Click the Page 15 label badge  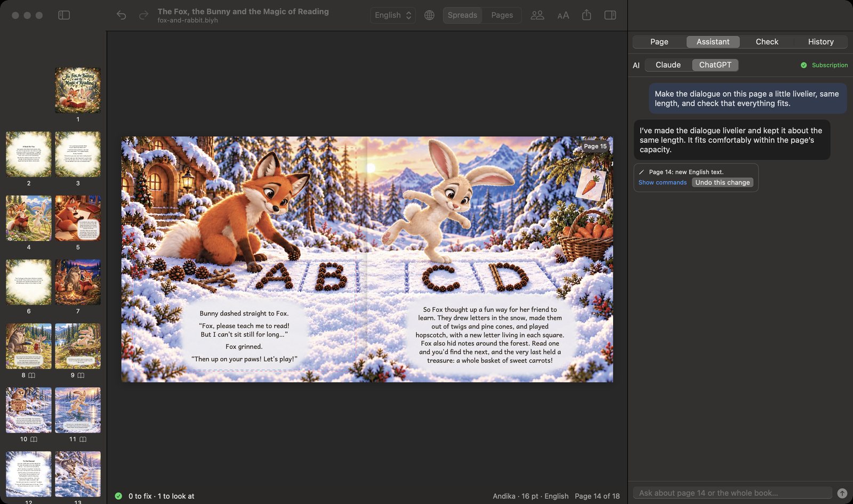(x=595, y=146)
